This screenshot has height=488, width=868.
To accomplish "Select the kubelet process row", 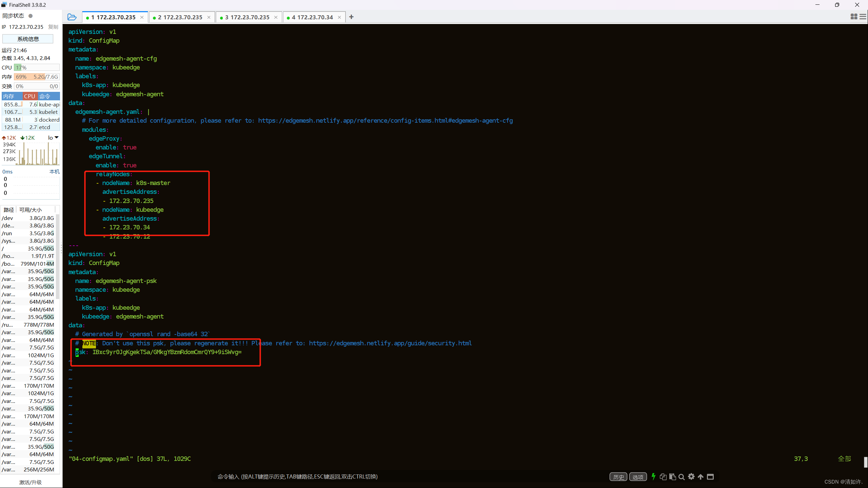I will 31,112.
